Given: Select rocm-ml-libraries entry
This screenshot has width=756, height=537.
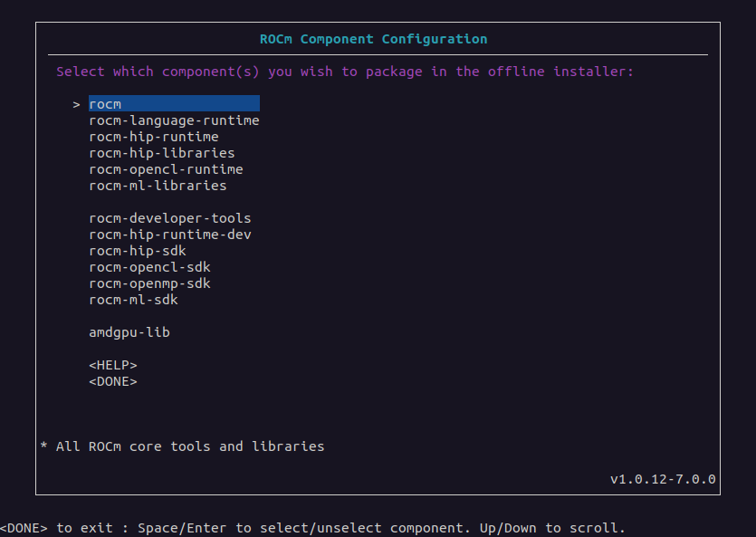Looking at the screenshot, I should click(x=158, y=186).
